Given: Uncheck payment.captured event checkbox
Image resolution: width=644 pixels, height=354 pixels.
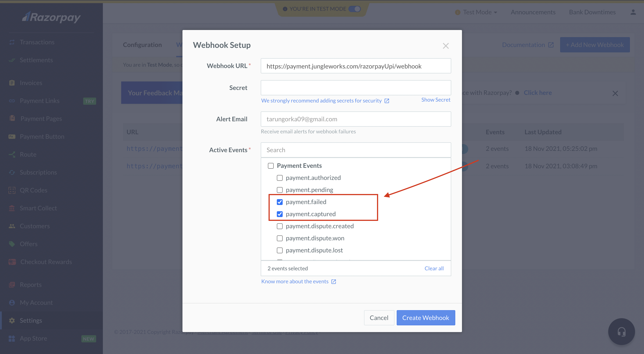Looking at the screenshot, I should pos(280,214).
